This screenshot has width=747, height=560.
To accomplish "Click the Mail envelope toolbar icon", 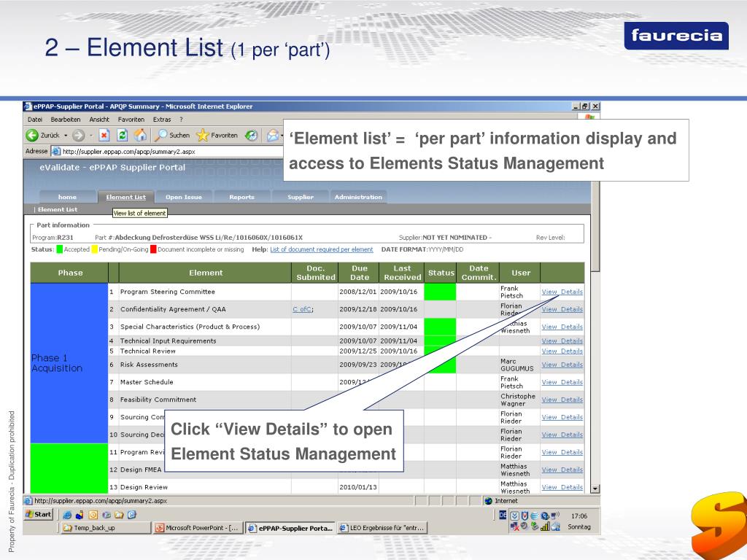I will [x=273, y=136].
